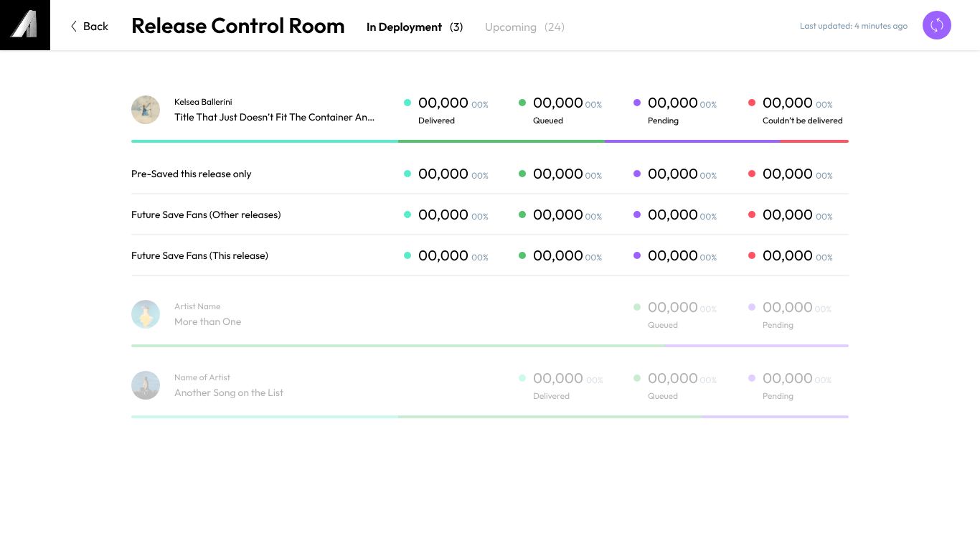Click the Back button
Image resolution: width=980 pixels, height=551 pixels.
pyautogui.click(x=89, y=26)
